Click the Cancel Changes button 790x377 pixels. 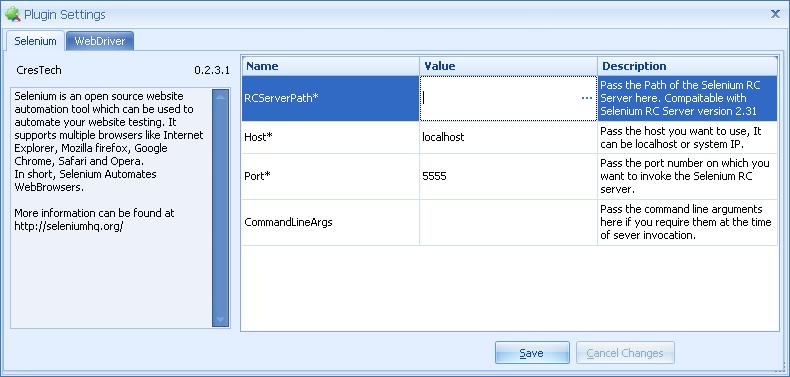pos(625,353)
